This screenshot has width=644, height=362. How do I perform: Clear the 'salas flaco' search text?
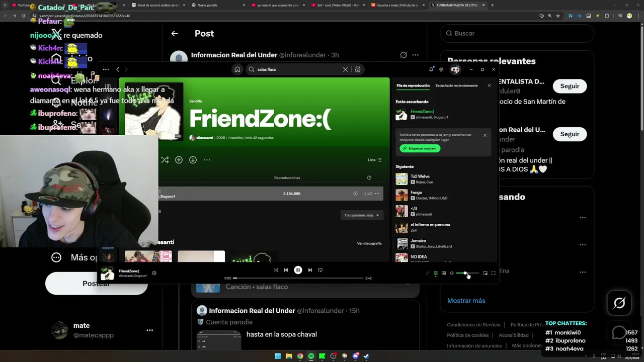pos(345,69)
